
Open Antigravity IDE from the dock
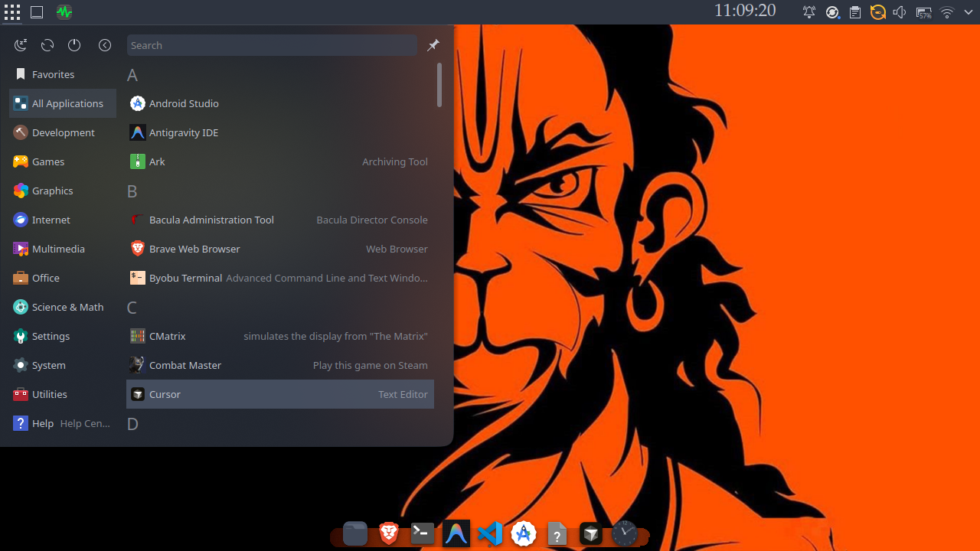456,533
